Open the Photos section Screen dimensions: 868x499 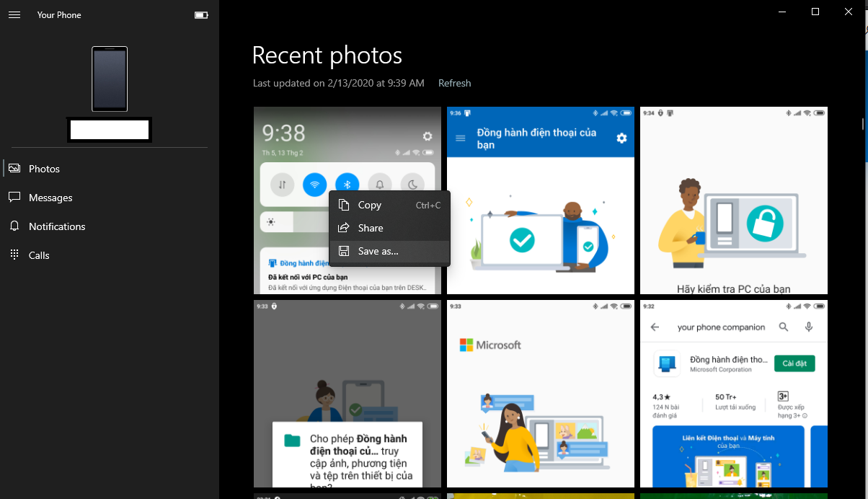coord(110,169)
